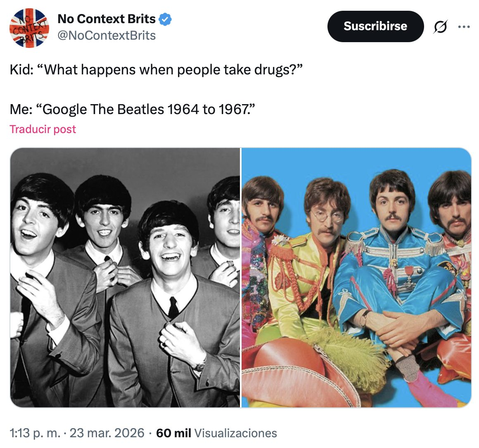The width and height of the screenshot is (479, 448).
Task: Click the Traducir post link
Action: (43, 129)
